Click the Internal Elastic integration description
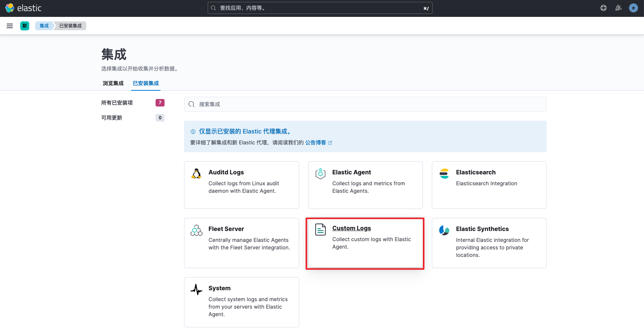This screenshot has width=644, height=333. pyautogui.click(x=493, y=247)
